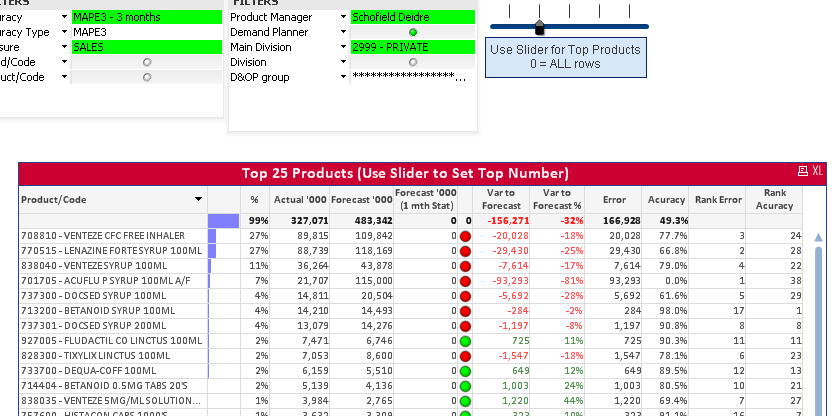Screen dimensions: 840x416
Task: Click scroll-up arrow of the table
Action: pos(819,237)
